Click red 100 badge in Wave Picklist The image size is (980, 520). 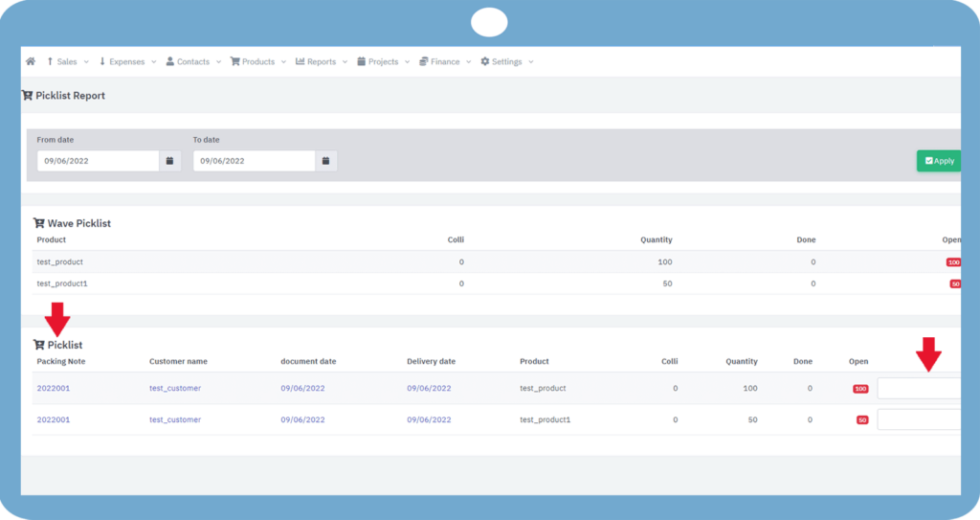point(954,262)
